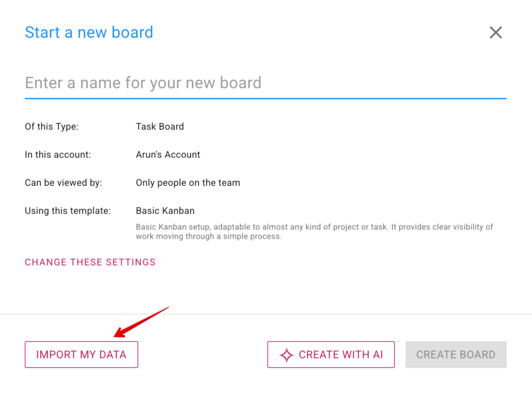Click the Only people on the team setting

(188, 182)
